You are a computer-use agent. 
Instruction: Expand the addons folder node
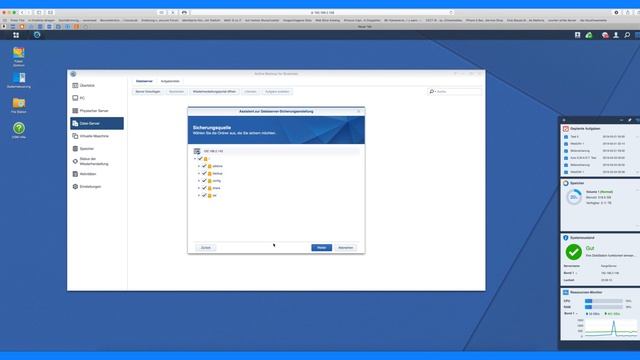(199, 166)
